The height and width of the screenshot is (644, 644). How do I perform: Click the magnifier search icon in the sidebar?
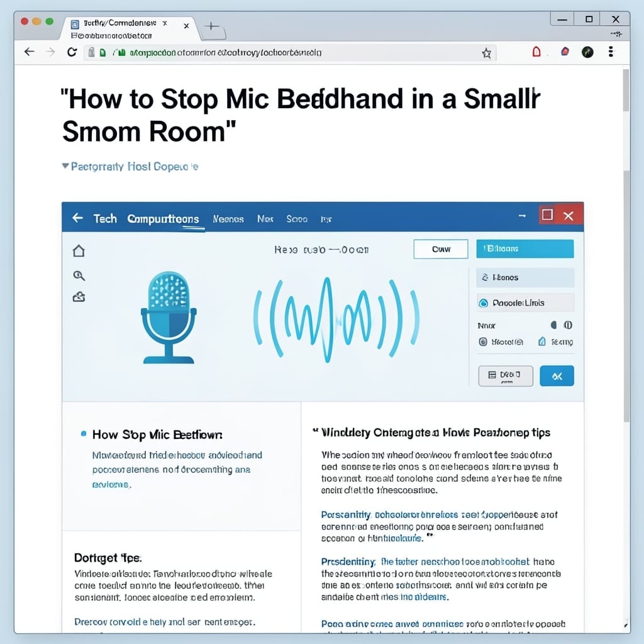click(79, 275)
